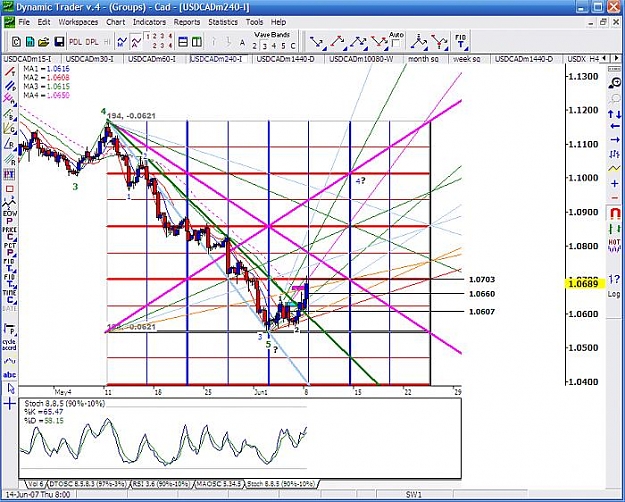
Task: Open the Reports menu
Action: click(x=187, y=22)
